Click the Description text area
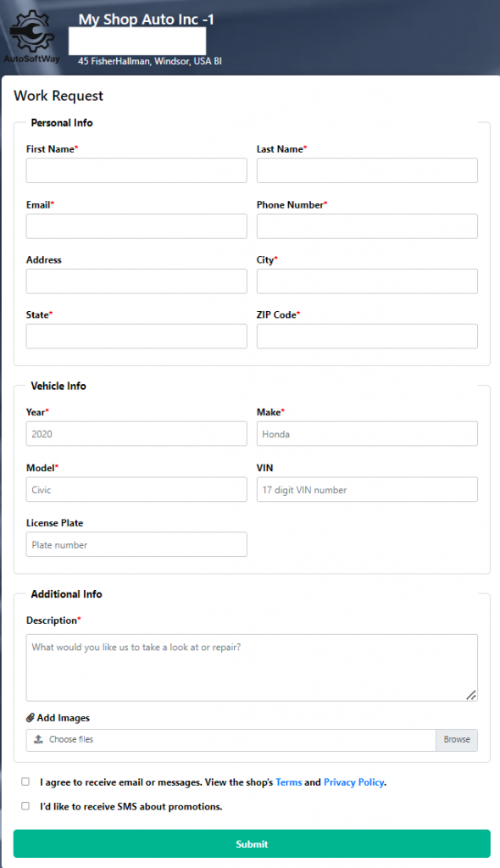The image size is (500, 868). [252, 668]
